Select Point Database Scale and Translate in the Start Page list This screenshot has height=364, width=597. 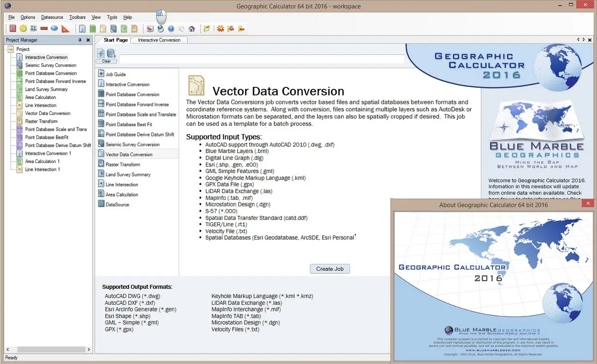click(141, 115)
